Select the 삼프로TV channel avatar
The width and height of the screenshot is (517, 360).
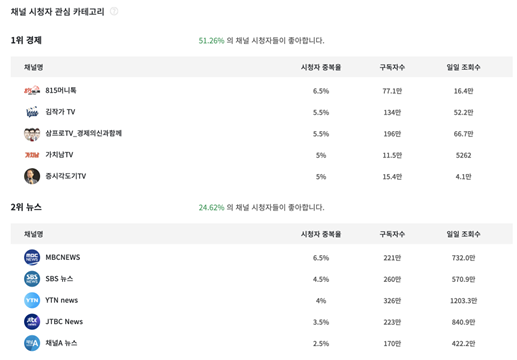32,134
